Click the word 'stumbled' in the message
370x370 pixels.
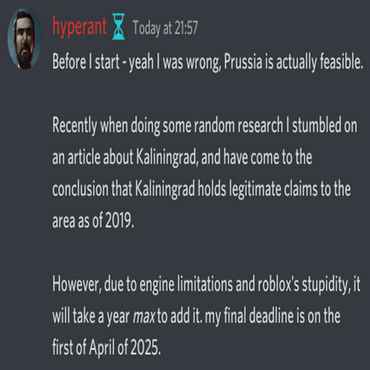[316, 126]
